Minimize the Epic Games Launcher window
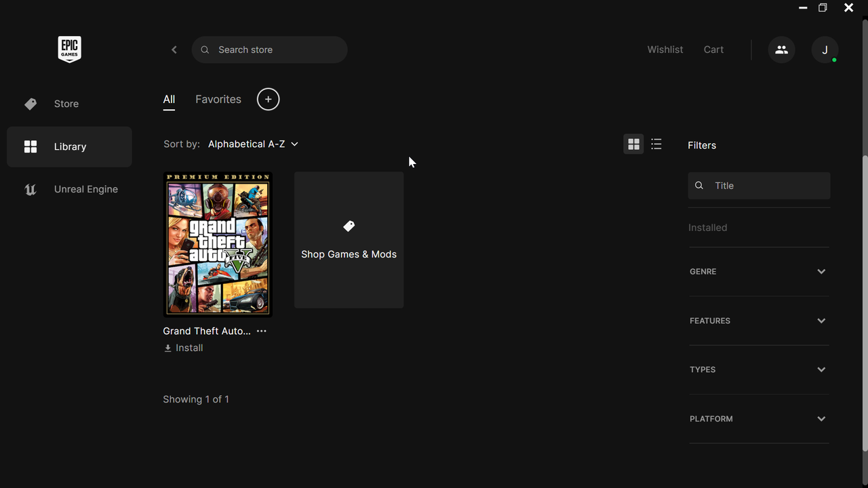This screenshot has height=488, width=868. 803,8
